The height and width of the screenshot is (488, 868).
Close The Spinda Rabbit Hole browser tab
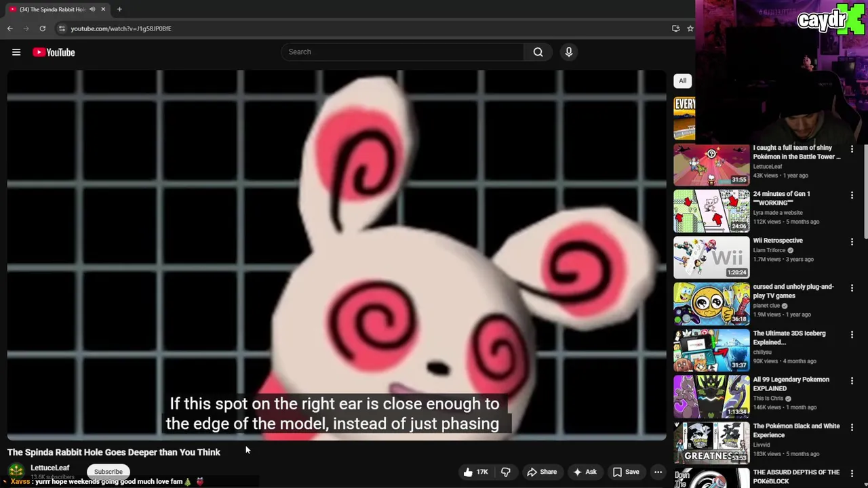click(103, 9)
